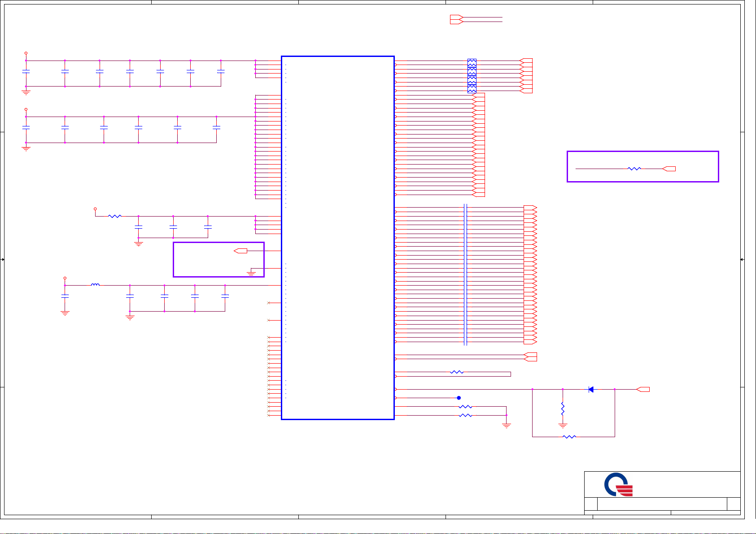Select the blue test point dot

[459, 398]
